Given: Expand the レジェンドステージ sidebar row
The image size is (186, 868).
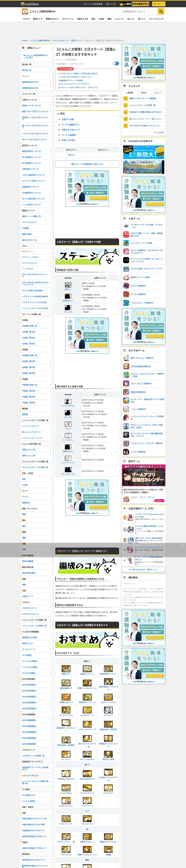Looking at the screenshot, I should click(37, 426).
